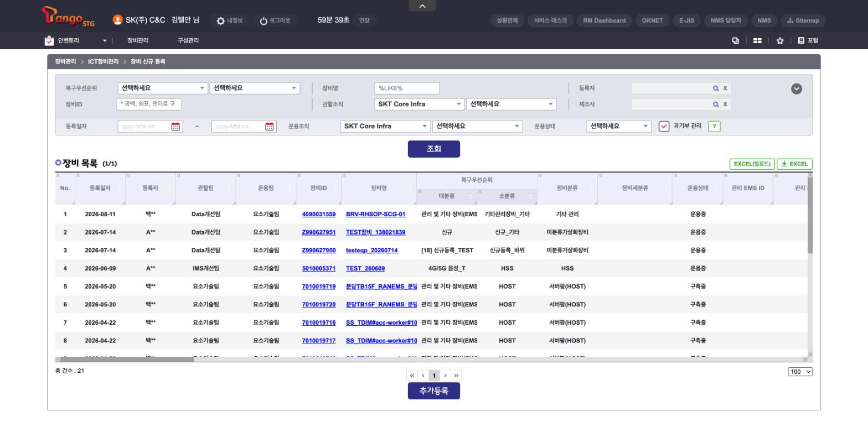This screenshot has width=868, height=427.
Task: Collapse the top header with up chevron
Action: (x=422, y=6)
